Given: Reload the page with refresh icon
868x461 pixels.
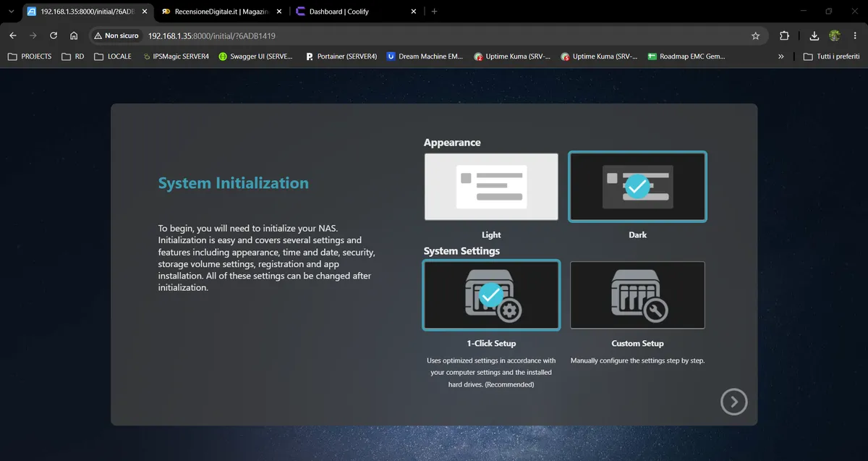Looking at the screenshot, I should click(x=54, y=35).
